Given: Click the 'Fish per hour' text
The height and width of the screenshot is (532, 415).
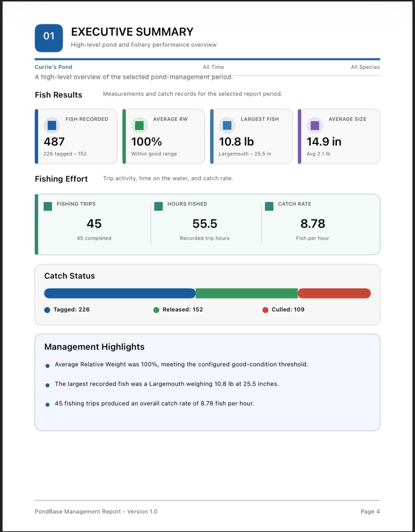Looking at the screenshot, I should point(312,239).
